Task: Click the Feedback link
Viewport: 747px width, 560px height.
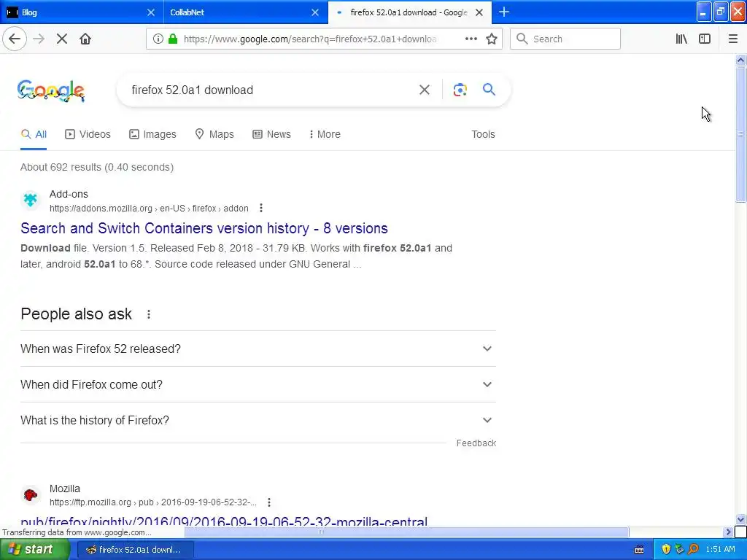Action: click(476, 443)
